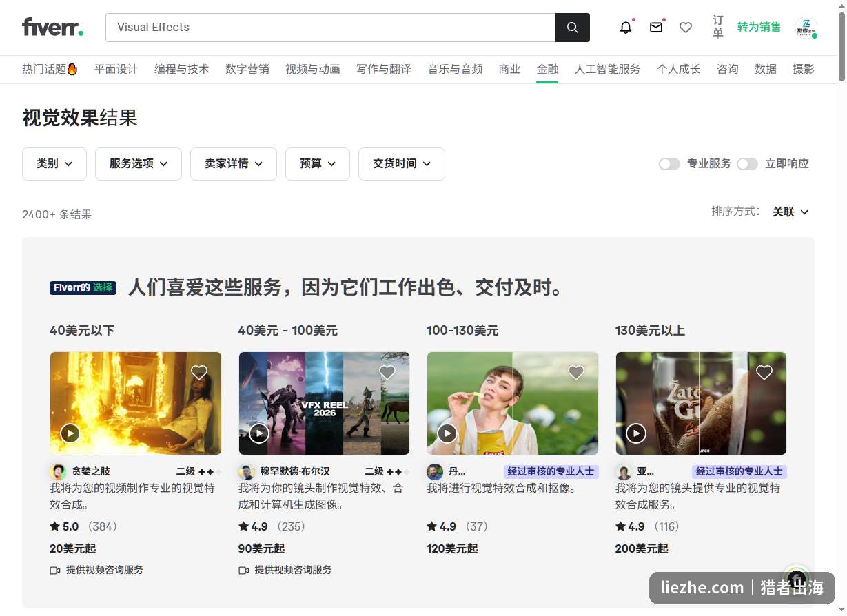The width and height of the screenshot is (847, 616).
Task: Click the 订单 orders link
Action: pos(718,27)
